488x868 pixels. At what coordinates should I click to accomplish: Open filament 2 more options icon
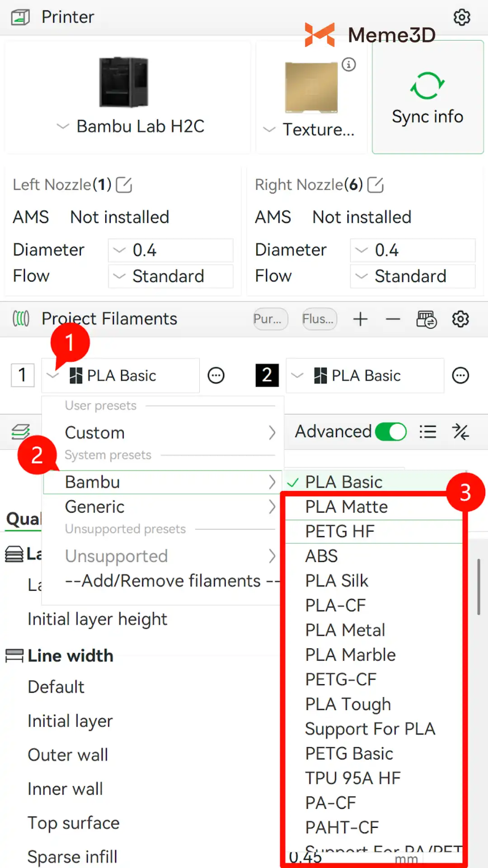[460, 375]
